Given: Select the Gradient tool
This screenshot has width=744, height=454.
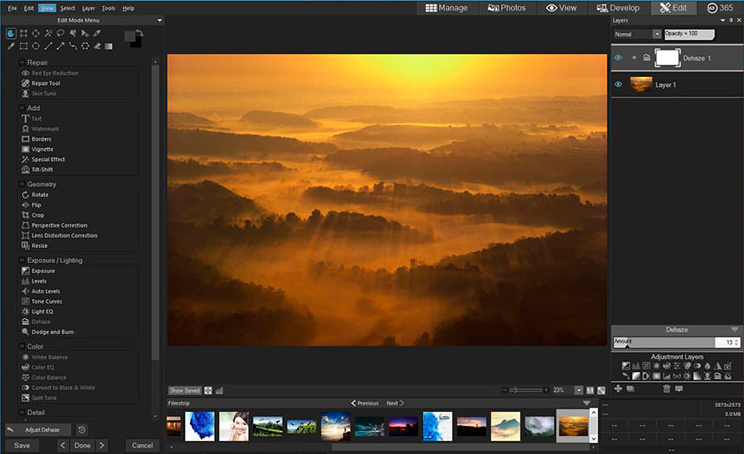Looking at the screenshot, I should (x=108, y=46).
